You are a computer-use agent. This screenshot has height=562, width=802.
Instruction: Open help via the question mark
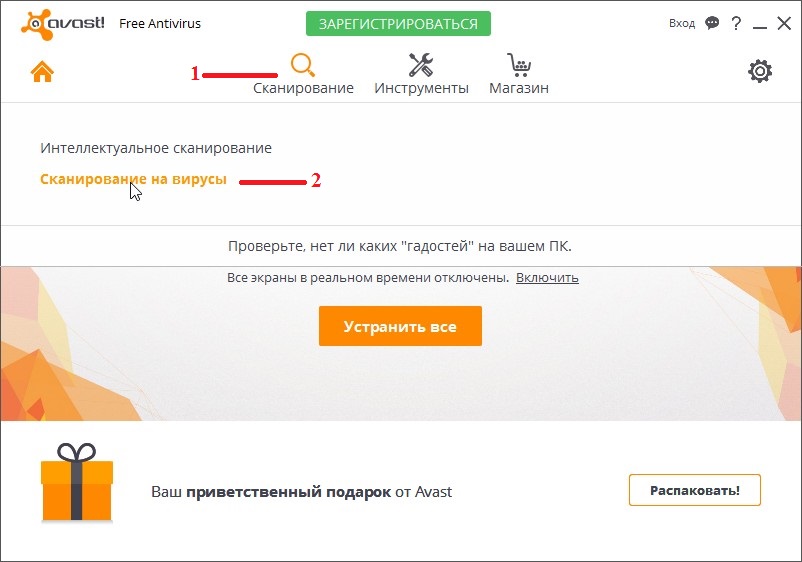[x=737, y=22]
